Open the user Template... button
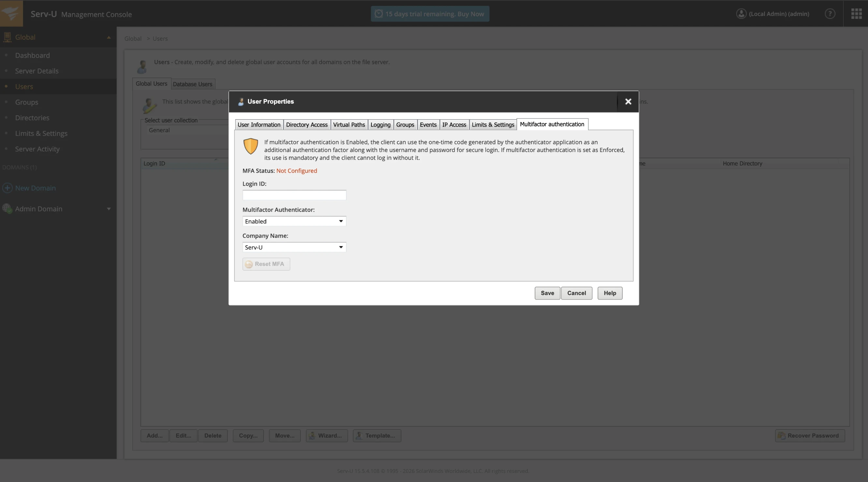The width and height of the screenshot is (868, 482). tap(377, 436)
